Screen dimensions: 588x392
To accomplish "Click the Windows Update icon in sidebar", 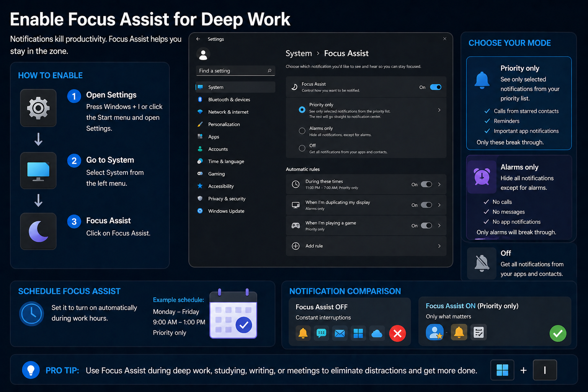I will (200, 211).
